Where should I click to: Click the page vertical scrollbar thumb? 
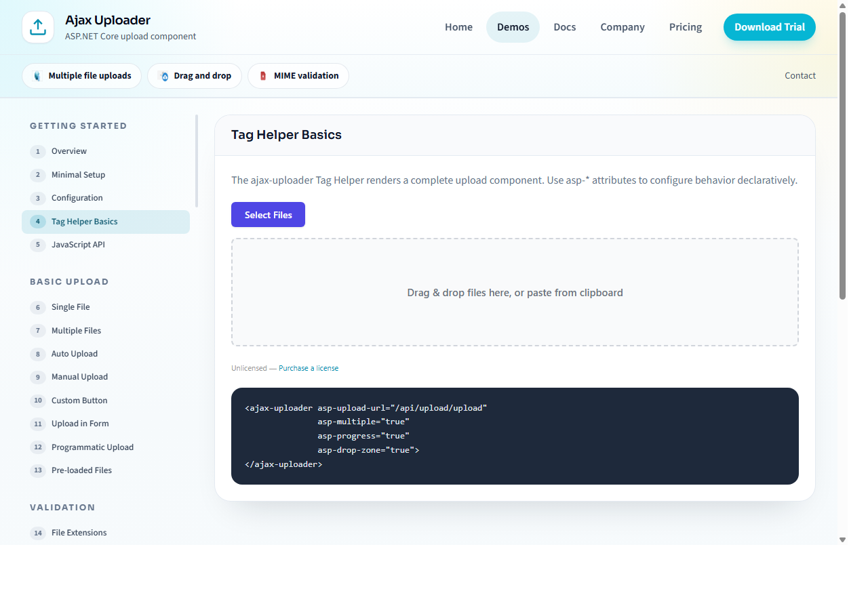click(843, 156)
